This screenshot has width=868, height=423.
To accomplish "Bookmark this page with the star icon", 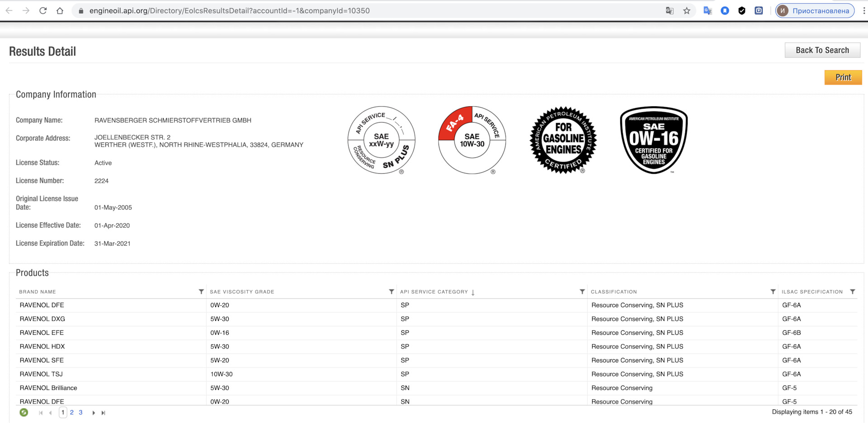I will click(x=687, y=10).
